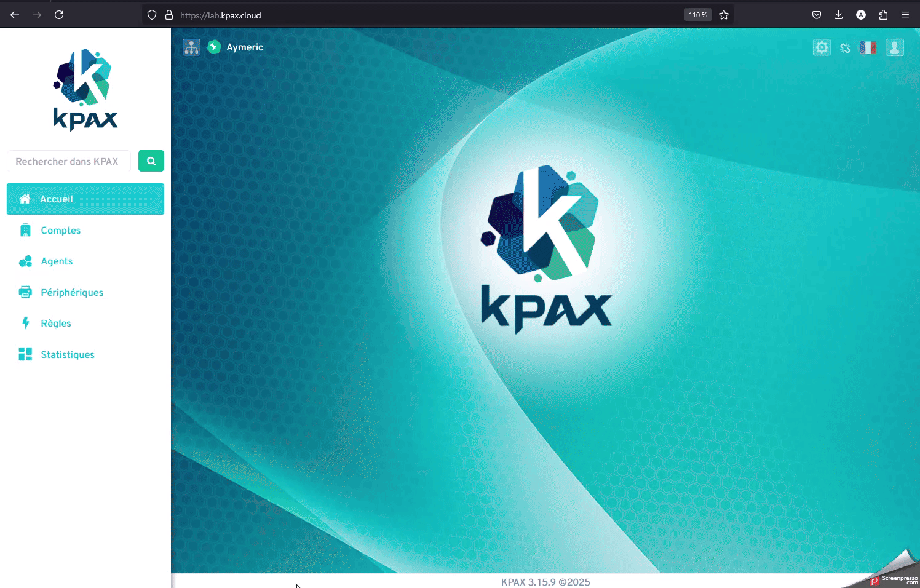
Task: Reload the page with browser refresh
Action: click(x=59, y=15)
